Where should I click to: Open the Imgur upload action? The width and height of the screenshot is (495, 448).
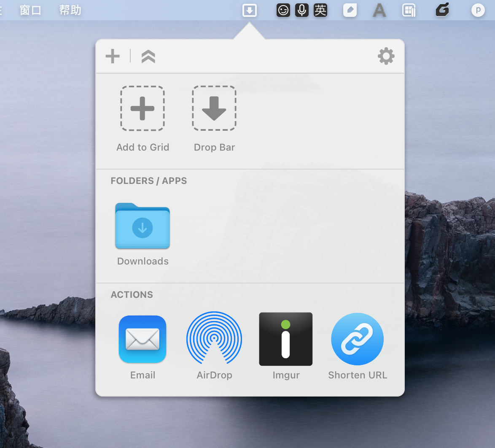[285, 339]
